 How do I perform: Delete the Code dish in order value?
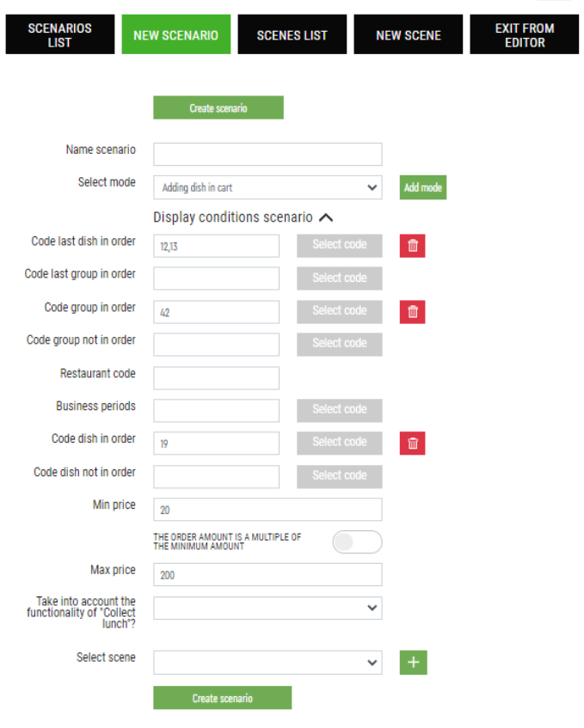pyautogui.click(x=412, y=444)
